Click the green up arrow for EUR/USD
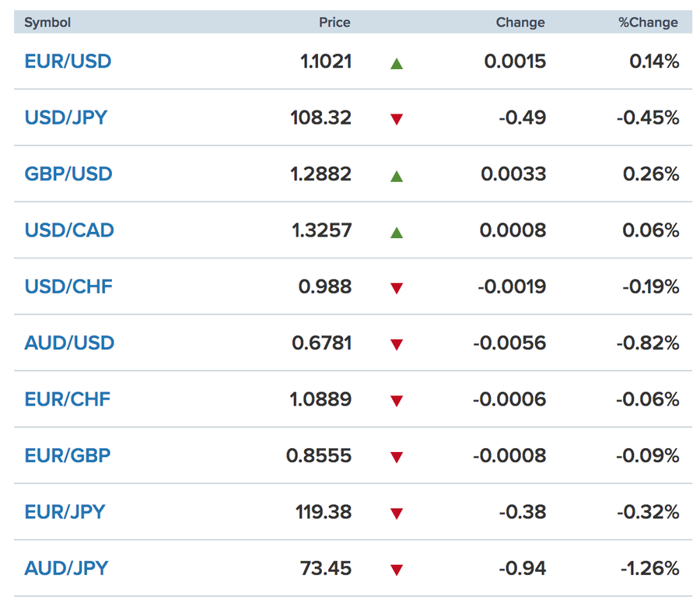Screen dimensions: 700x607 coord(397,63)
